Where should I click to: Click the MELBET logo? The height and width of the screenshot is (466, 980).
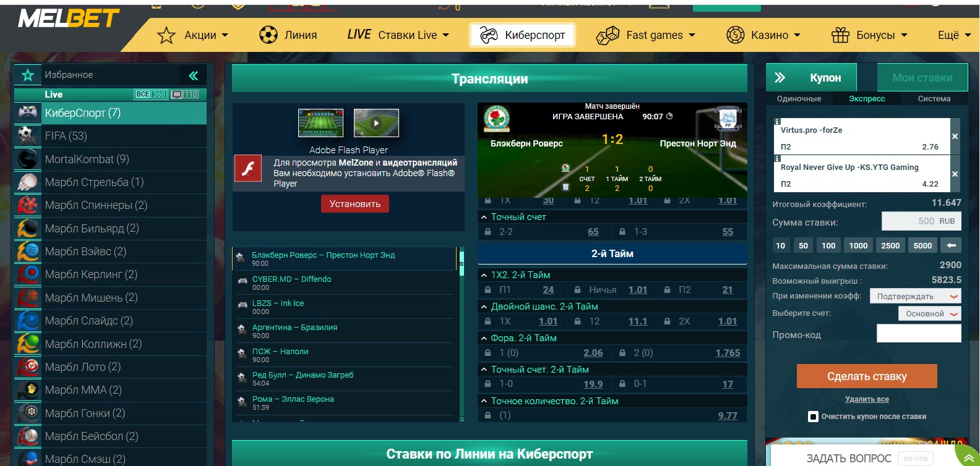pyautogui.click(x=69, y=19)
